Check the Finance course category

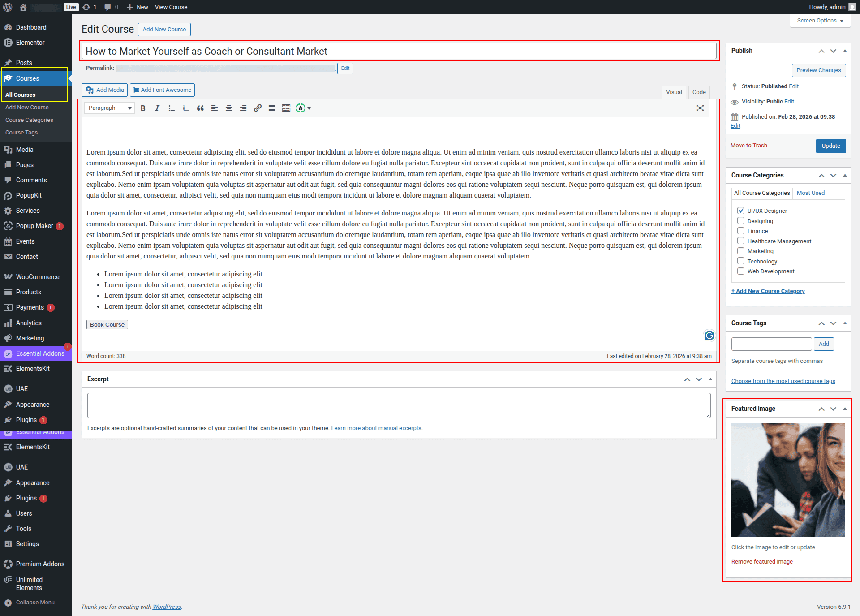click(741, 231)
